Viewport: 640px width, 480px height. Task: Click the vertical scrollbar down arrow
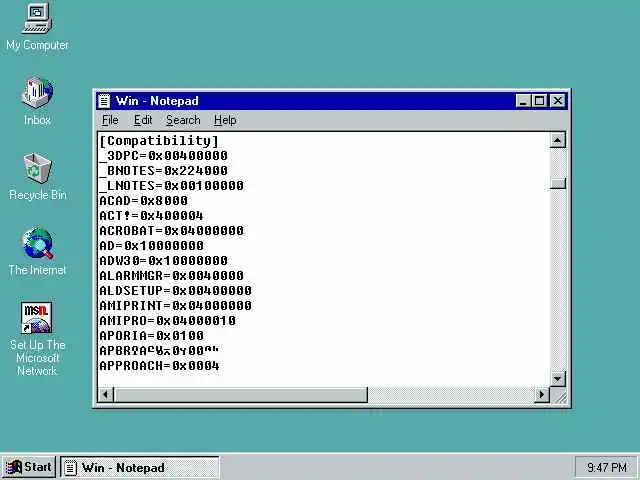coord(558,379)
